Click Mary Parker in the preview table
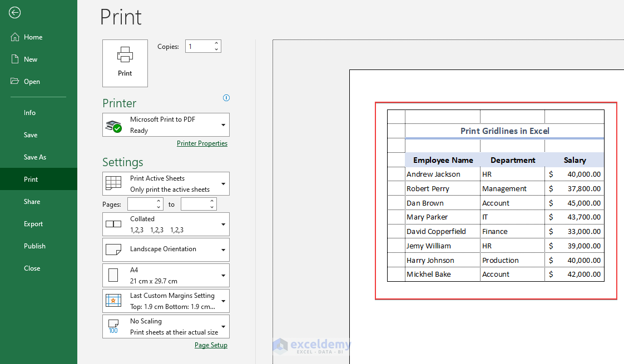624x364 pixels. click(427, 217)
